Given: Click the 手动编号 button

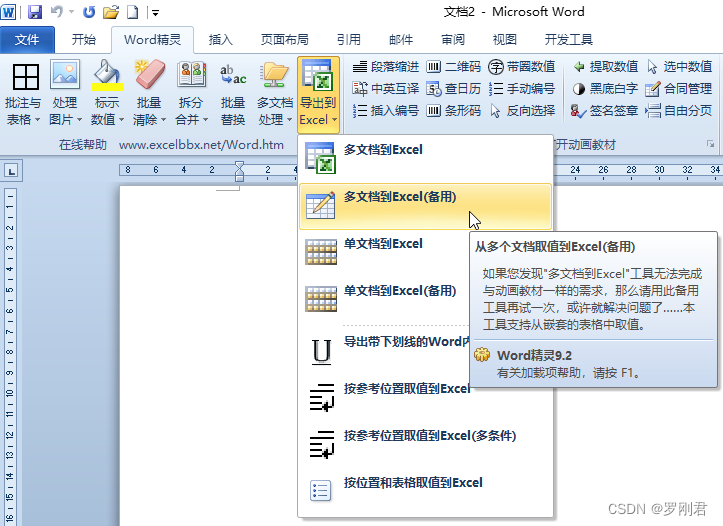Looking at the screenshot, I should pyautogui.click(x=522, y=89).
